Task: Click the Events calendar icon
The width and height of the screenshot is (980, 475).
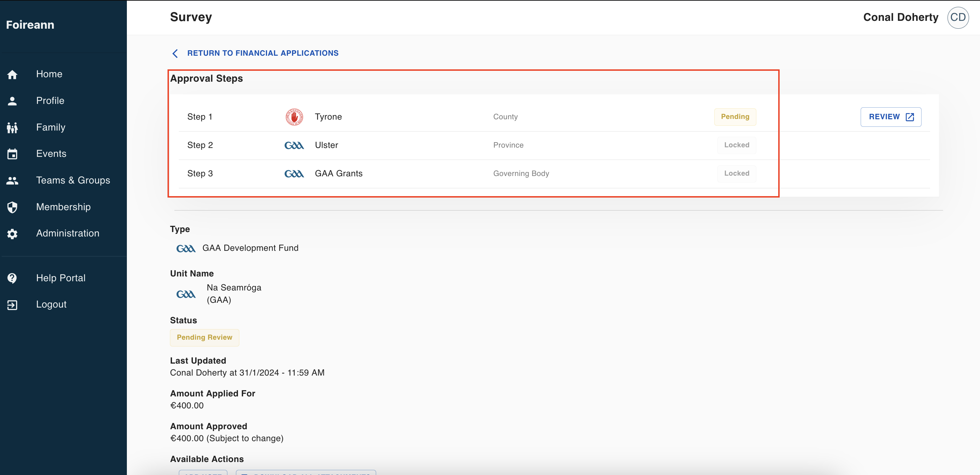Action: tap(12, 154)
